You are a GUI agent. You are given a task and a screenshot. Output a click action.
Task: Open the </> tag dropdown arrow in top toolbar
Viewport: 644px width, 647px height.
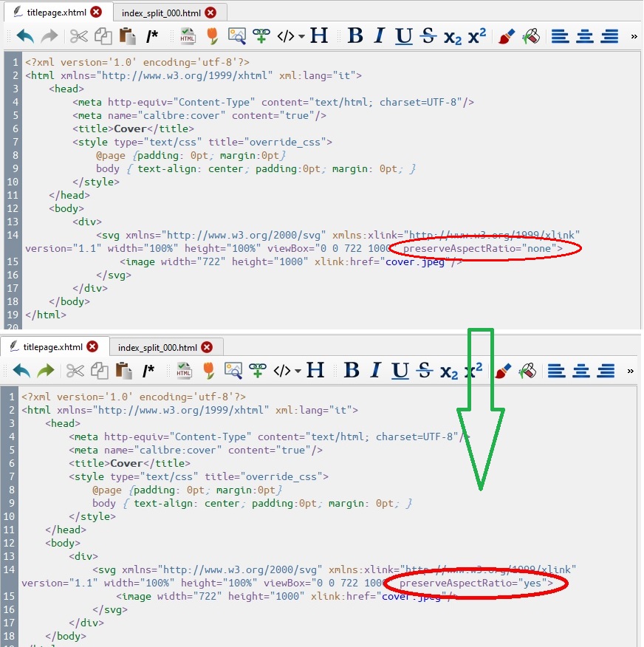(301, 37)
